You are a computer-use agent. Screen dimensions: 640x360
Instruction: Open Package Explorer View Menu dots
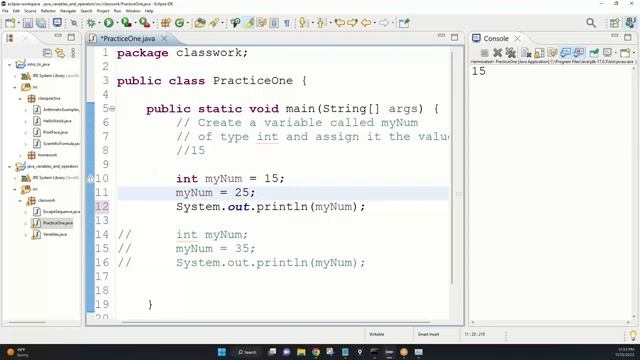coord(73,53)
